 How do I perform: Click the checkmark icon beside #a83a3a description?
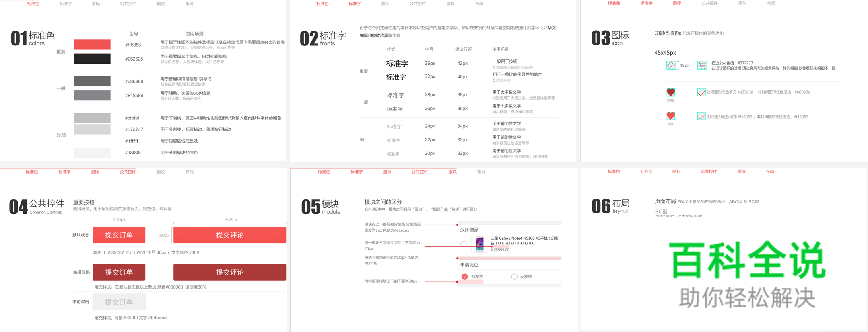click(701, 92)
